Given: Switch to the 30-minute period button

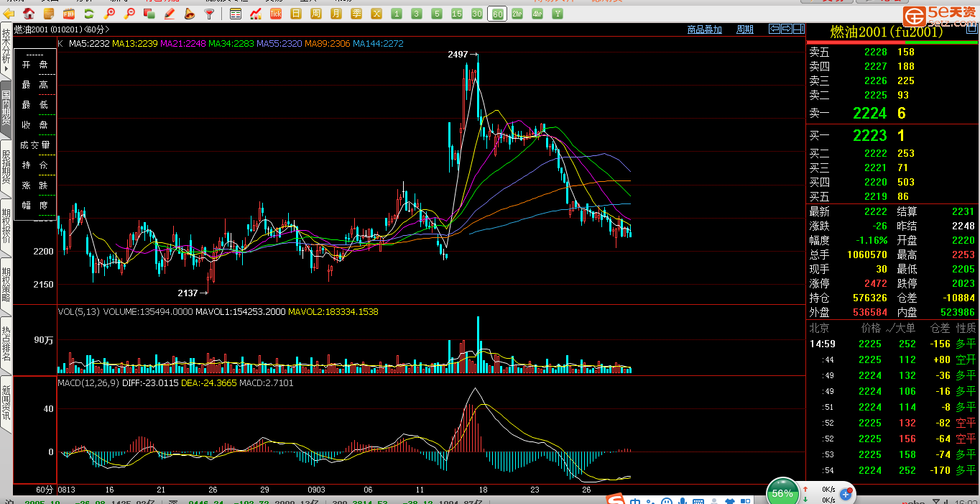Looking at the screenshot, I should click(477, 14).
